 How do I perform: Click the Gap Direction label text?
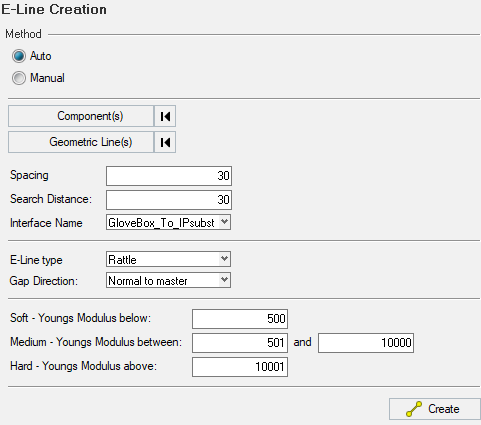(43, 281)
